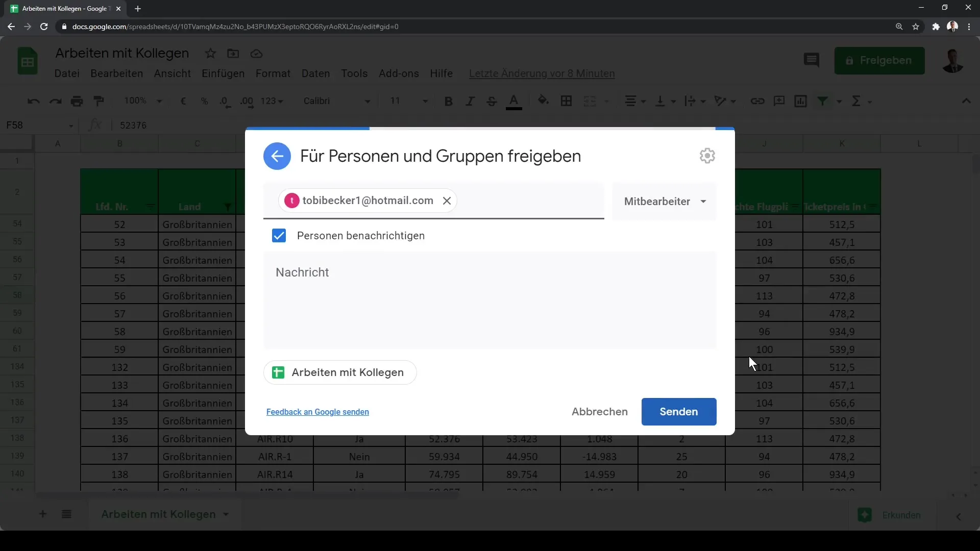The width and height of the screenshot is (980, 551).
Task: Click the back arrow icon in dialog
Action: tap(277, 156)
